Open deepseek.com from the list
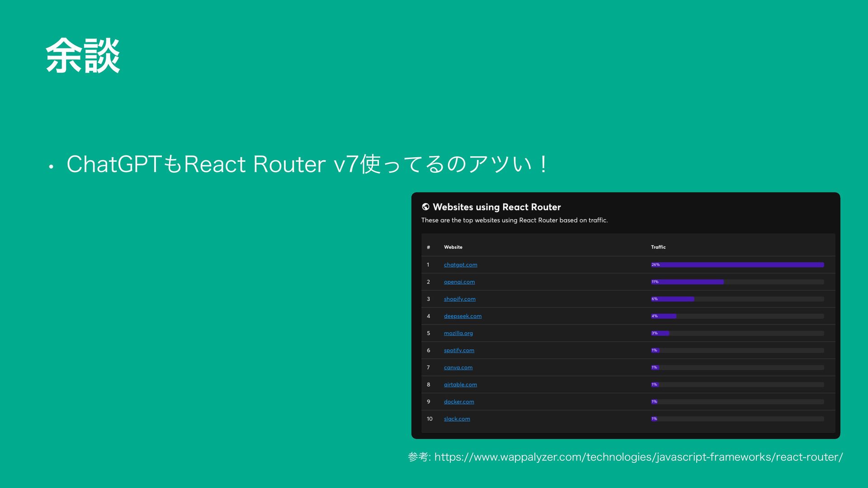The width and height of the screenshot is (868, 488). click(462, 316)
